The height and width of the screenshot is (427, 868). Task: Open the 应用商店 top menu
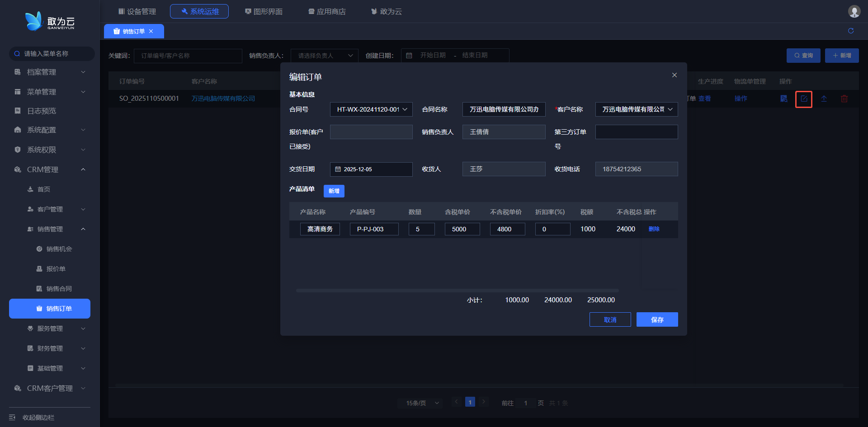click(327, 11)
